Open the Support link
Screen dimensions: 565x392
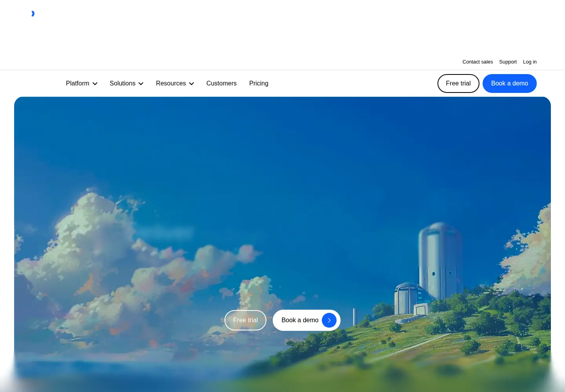pyautogui.click(x=508, y=62)
